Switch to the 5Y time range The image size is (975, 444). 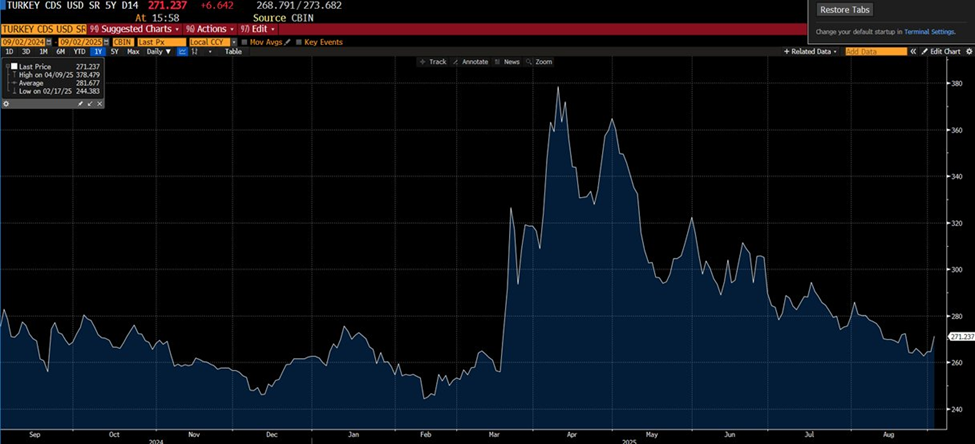pos(114,51)
